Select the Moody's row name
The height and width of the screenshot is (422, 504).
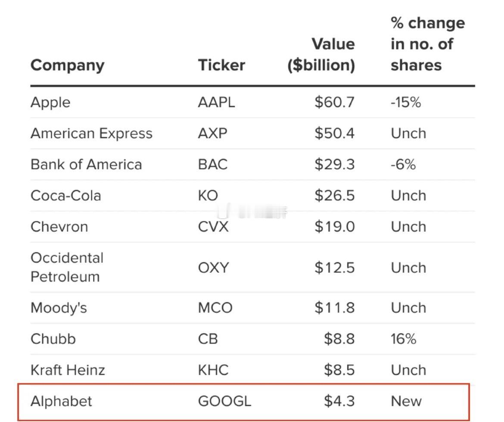pos(59,308)
